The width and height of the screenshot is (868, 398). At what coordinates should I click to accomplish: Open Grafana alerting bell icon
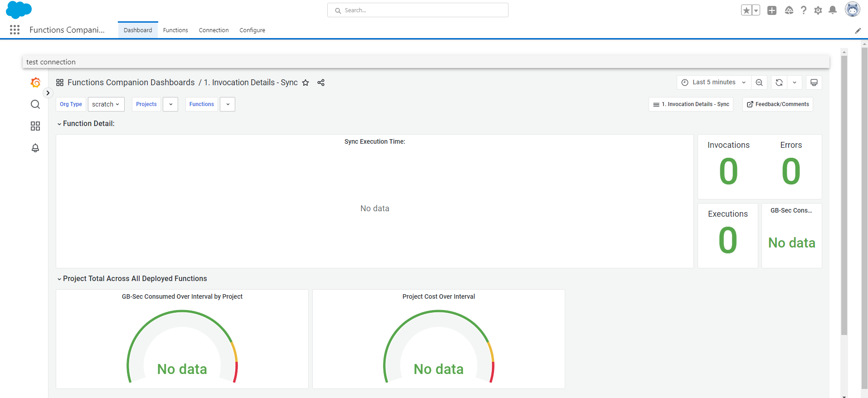click(x=35, y=148)
